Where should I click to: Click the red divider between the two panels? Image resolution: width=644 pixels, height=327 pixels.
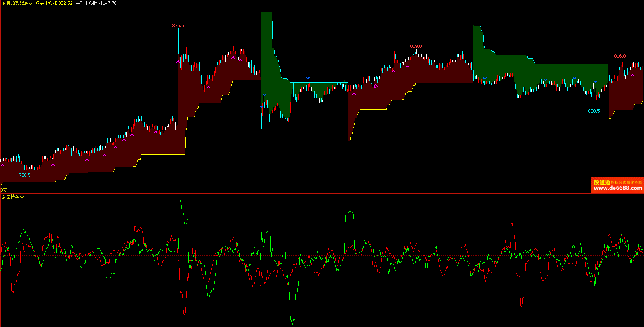point(322,194)
